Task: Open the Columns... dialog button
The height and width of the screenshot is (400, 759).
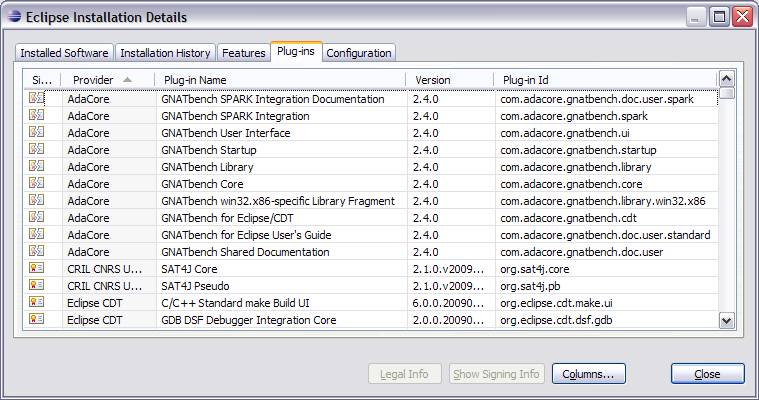Action: tap(589, 374)
